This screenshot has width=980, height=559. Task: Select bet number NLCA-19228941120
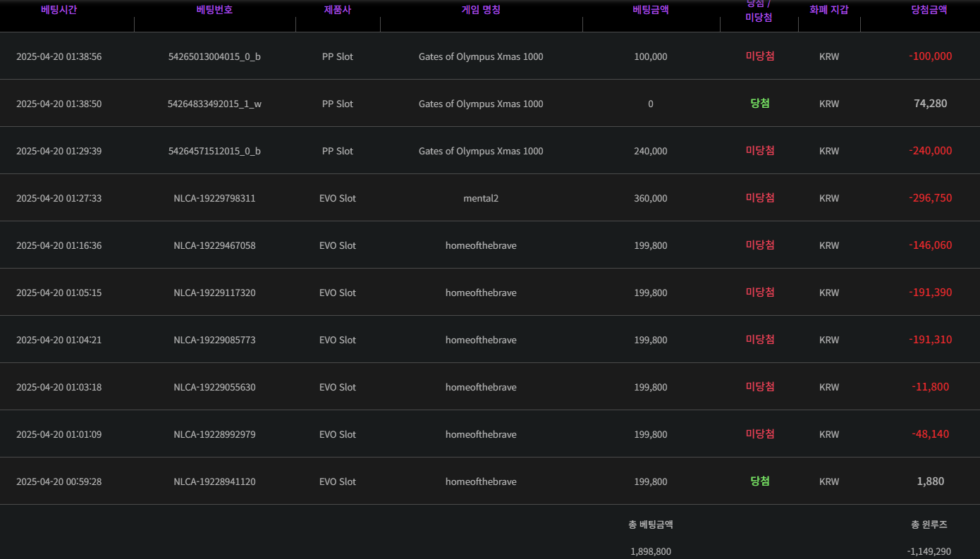(214, 481)
